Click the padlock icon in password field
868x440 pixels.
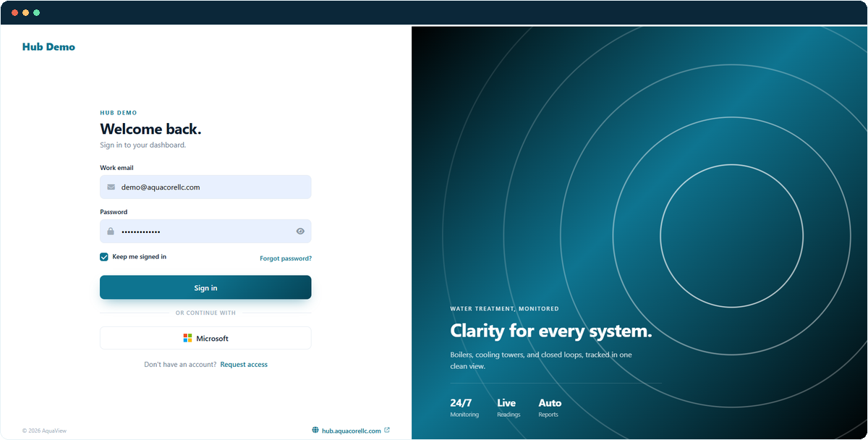coord(111,232)
